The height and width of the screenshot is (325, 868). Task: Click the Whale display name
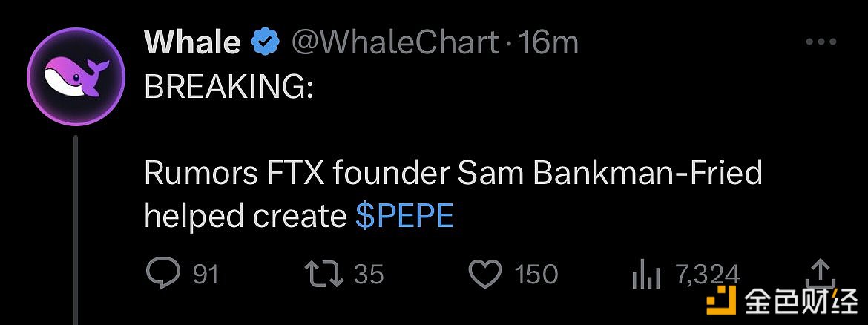tap(192, 42)
